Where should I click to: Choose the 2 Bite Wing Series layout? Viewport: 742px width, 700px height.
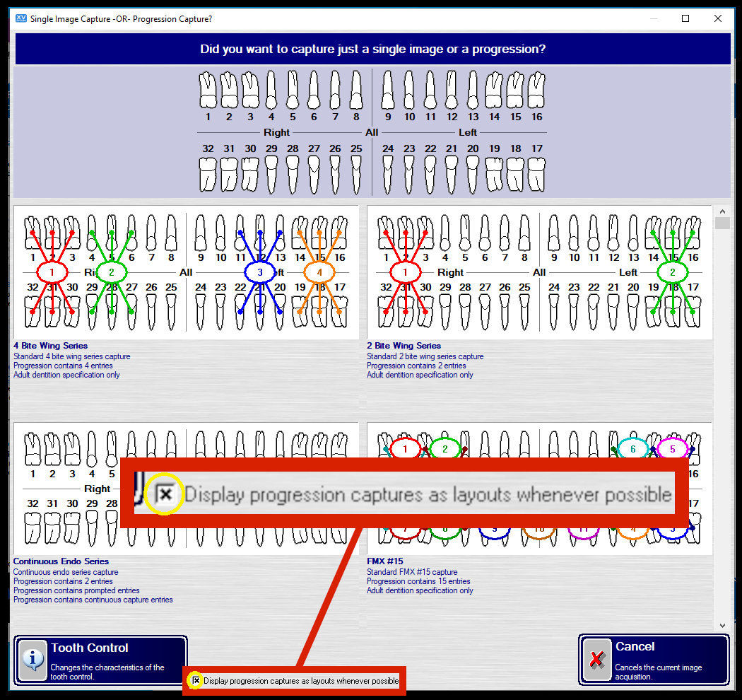(538, 272)
